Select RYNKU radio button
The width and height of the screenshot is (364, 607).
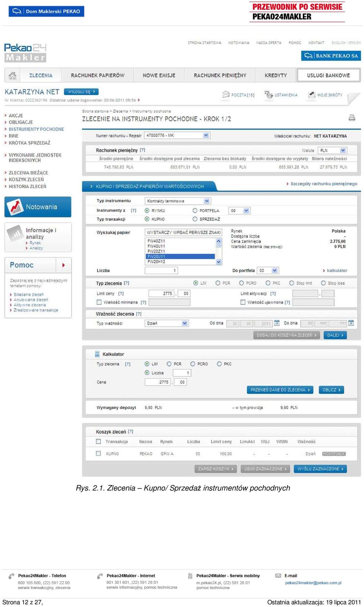click(147, 210)
